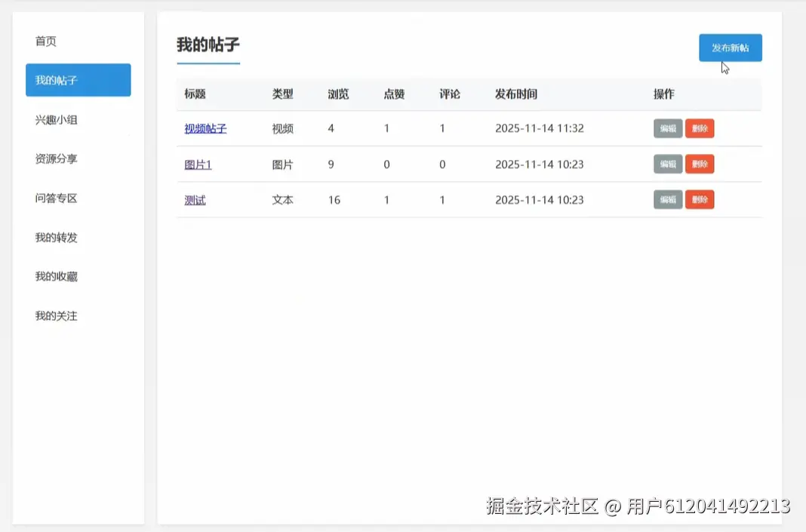Click the 发布新帖 button

pyautogui.click(x=730, y=47)
